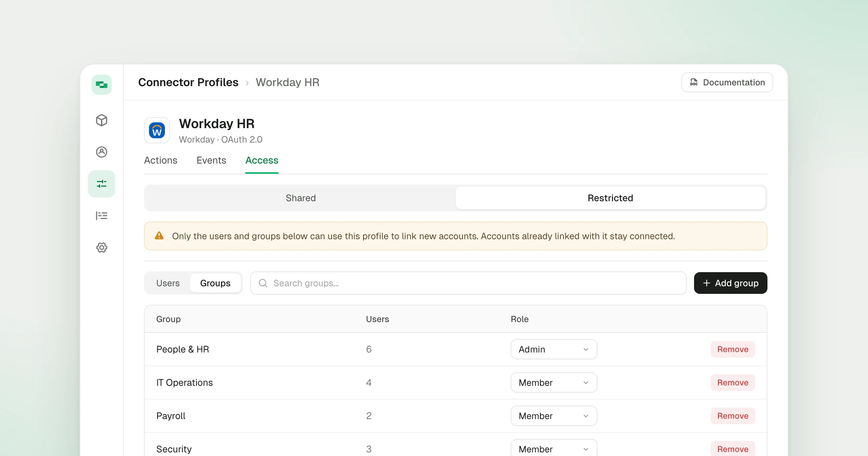Viewport: 868px width, 456px height.
Task: Select the People & HR group name
Action: coord(183,349)
